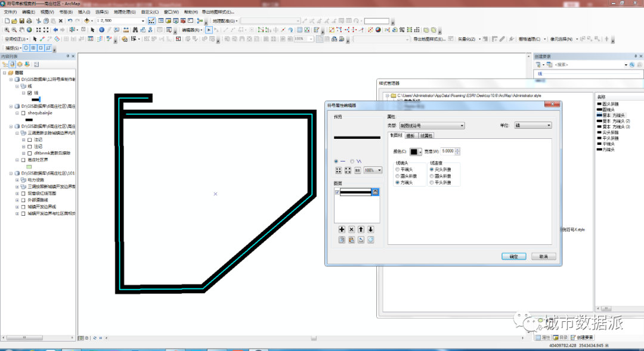Select 圆头斜接 line cap radio button
Viewport: 644px width, 351px height.
click(x=398, y=176)
